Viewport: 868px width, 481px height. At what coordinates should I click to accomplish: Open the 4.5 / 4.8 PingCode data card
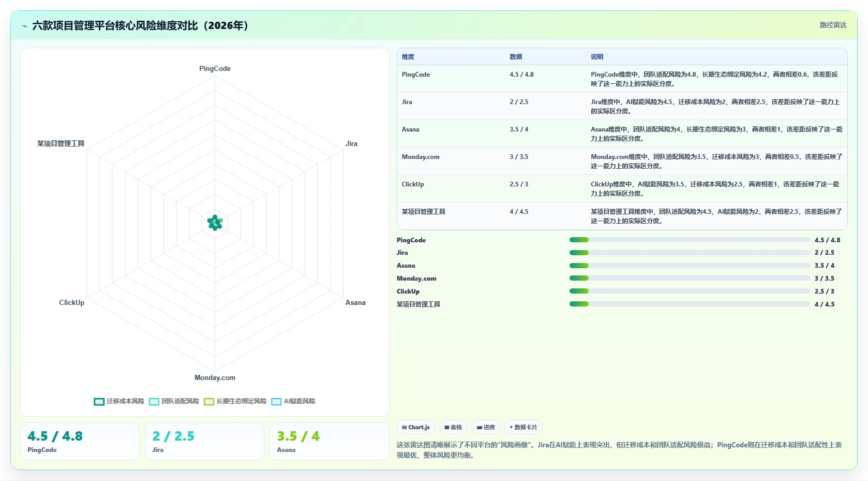click(80, 441)
